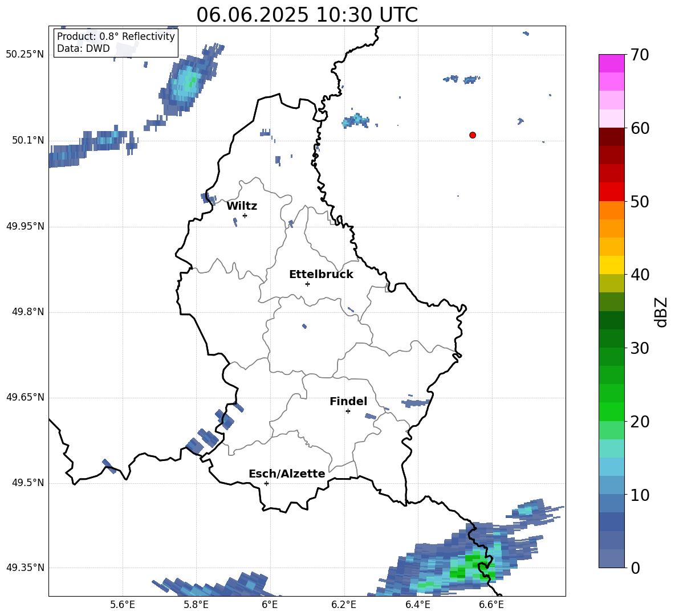Image resolution: width=675 pixels, height=616 pixels.
Task: Click the 6.4°E longitude label
Action: (x=417, y=605)
